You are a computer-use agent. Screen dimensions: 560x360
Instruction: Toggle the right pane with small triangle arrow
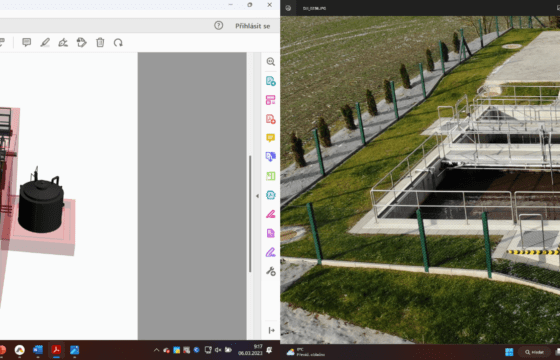pos(257,196)
